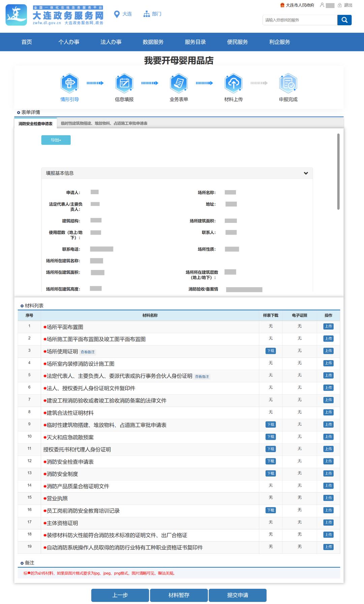364x604 pixels.
Task: Click the 材料暂存 save draft button
Action: (x=179, y=595)
